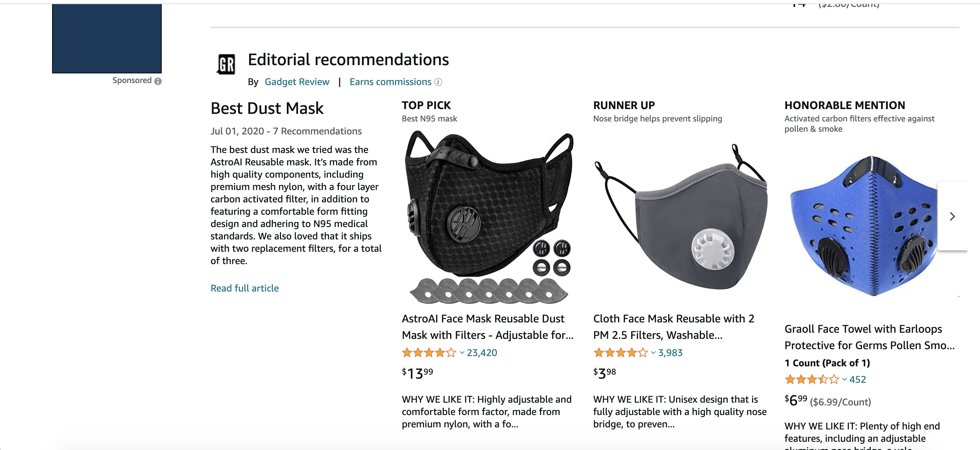Open Graoll Face Towel with Earloops title
980x450 pixels.
(869, 337)
